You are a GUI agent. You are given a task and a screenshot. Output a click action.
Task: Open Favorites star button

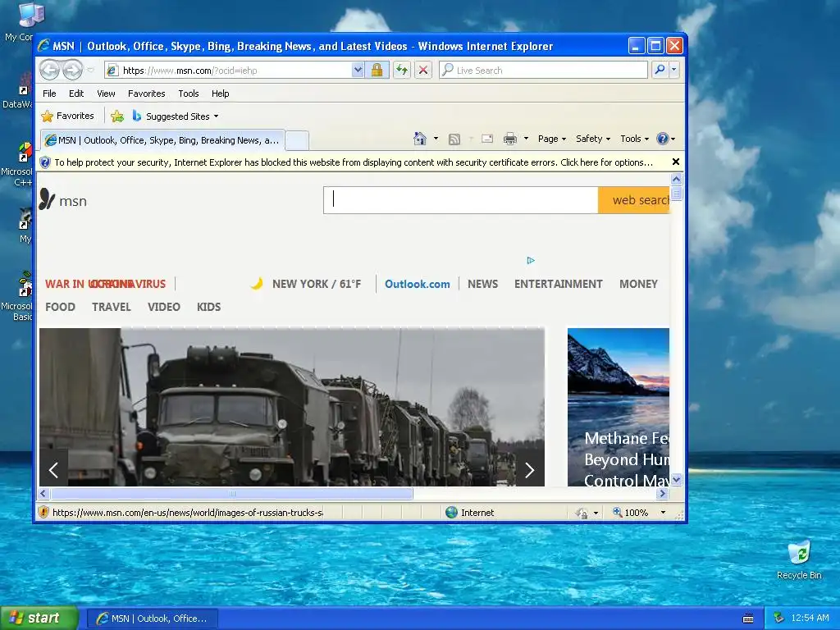click(67, 116)
